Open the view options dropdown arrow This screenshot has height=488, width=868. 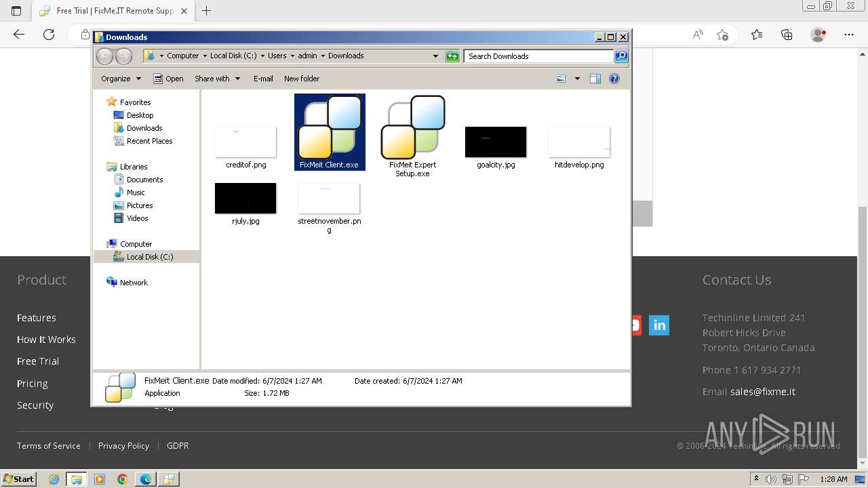(x=577, y=79)
